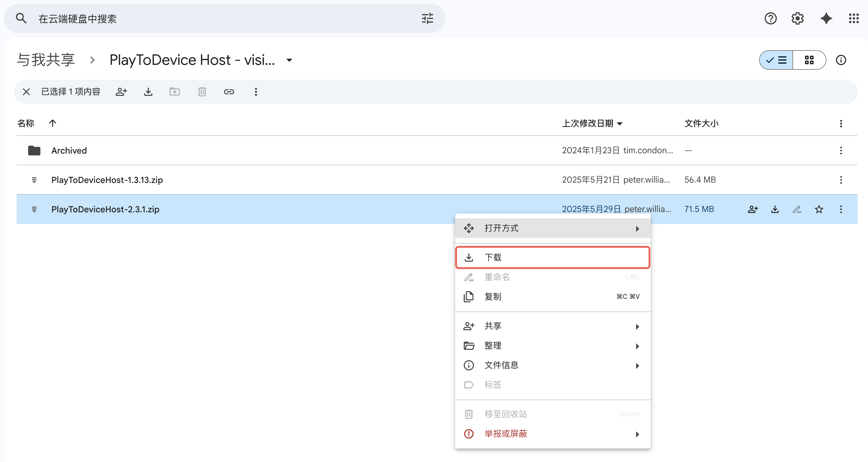Screen dimensions: 868x462
Task: Clear selection with the X icon
Action: (26, 92)
